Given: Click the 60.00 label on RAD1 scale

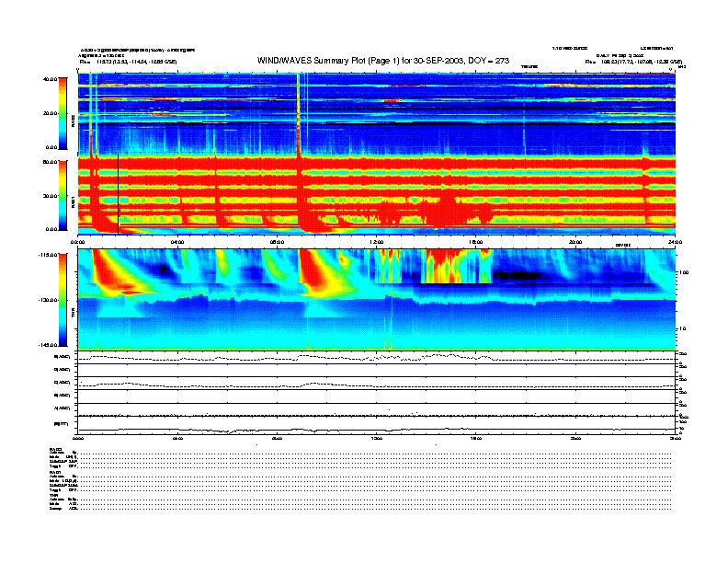Looking at the screenshot, I should (x=50, y=162).
